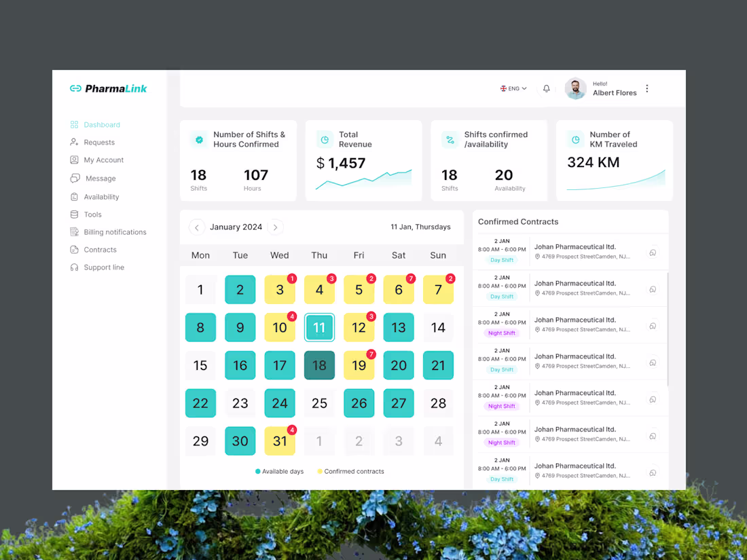Select dark teal day 18
This screenshot has height=560, width=747.
click(x=319, y=365)
